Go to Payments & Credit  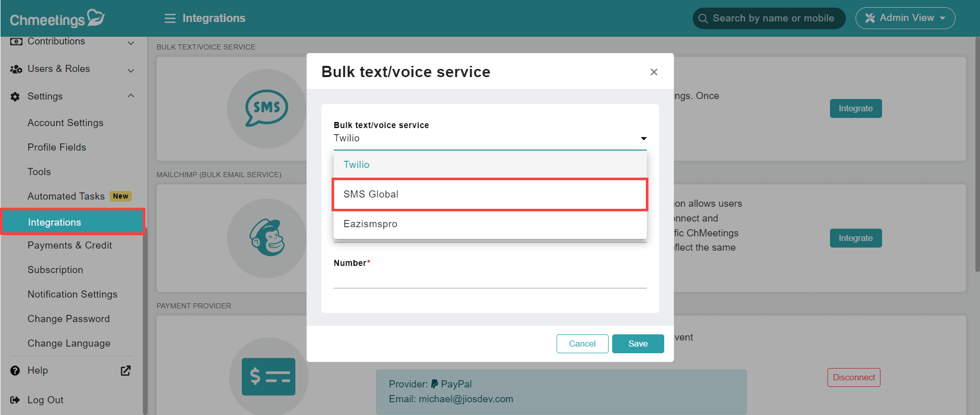(x=69, y=246)
